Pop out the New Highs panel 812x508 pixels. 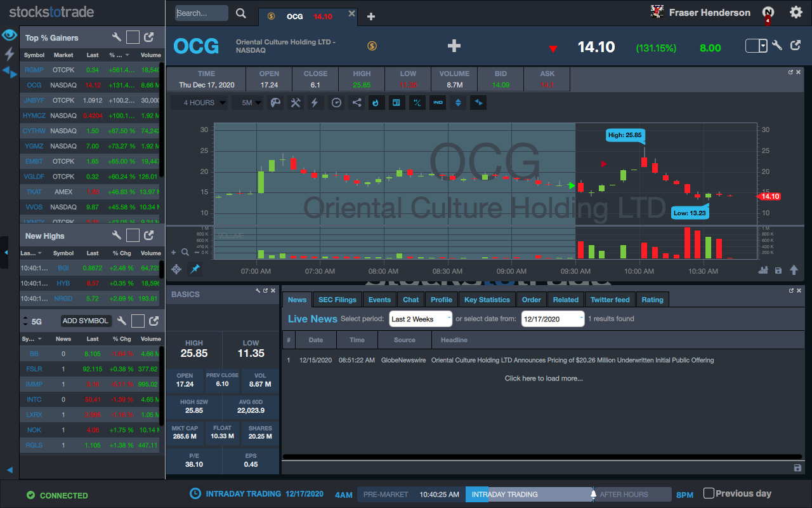pos(149,236)
